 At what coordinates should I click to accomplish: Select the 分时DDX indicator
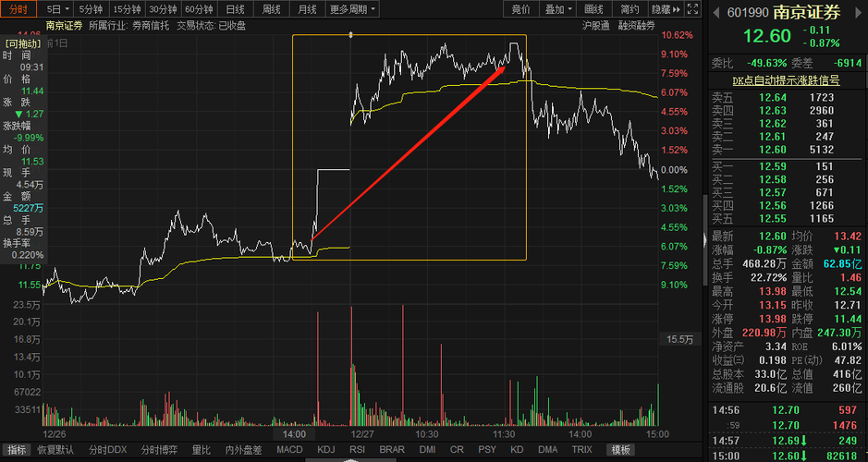pos(107,450)
